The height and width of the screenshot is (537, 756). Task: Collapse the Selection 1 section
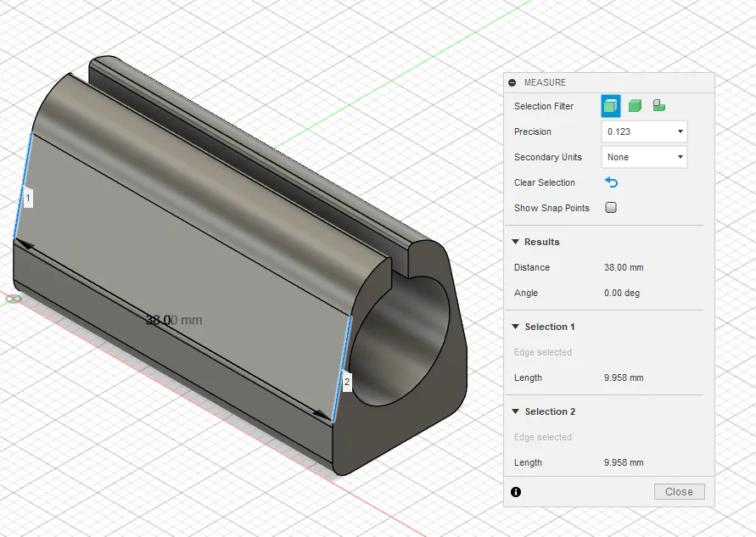515,327
